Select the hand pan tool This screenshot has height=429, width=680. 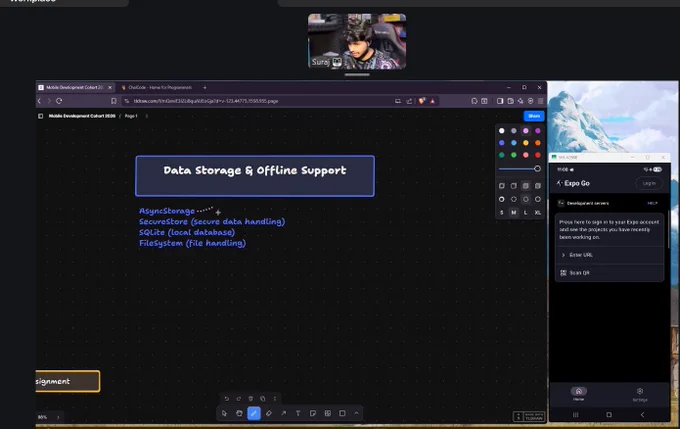pos(239,413)
